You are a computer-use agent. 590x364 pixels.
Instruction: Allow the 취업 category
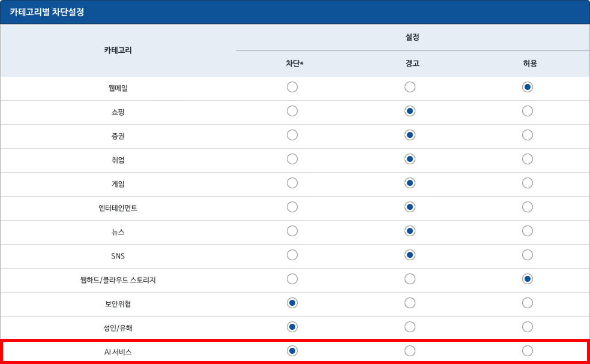coord(528,158)
